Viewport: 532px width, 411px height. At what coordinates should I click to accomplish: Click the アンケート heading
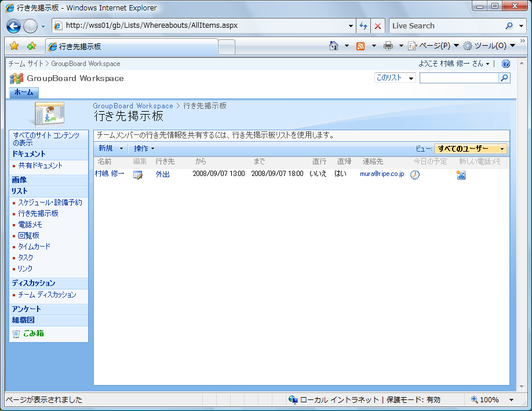[27, 309]
